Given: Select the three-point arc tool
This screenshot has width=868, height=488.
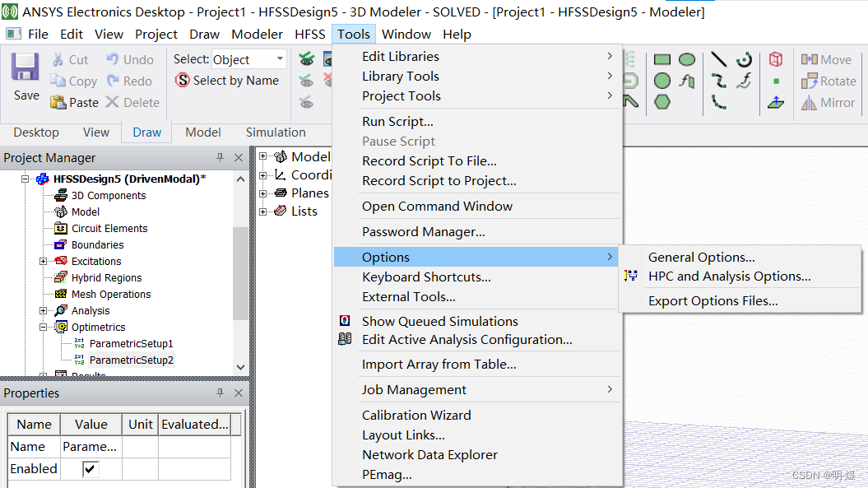Looking at the screenshot, I should point(718,102).
